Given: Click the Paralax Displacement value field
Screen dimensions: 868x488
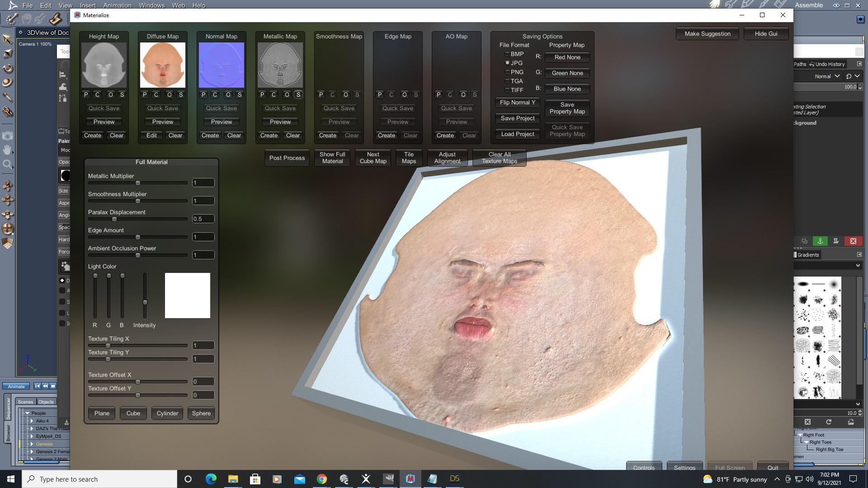Looking at the screenshot, I should pyautogui.click(x=203, y=219).
